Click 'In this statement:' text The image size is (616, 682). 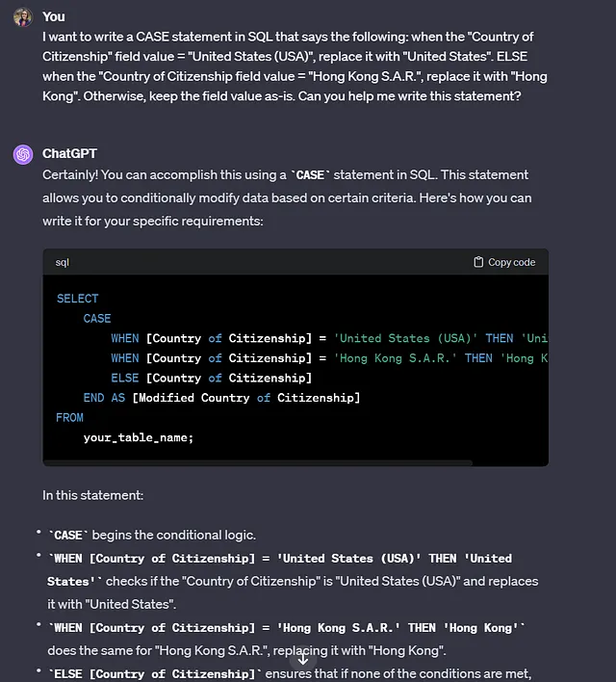(93, 495)
